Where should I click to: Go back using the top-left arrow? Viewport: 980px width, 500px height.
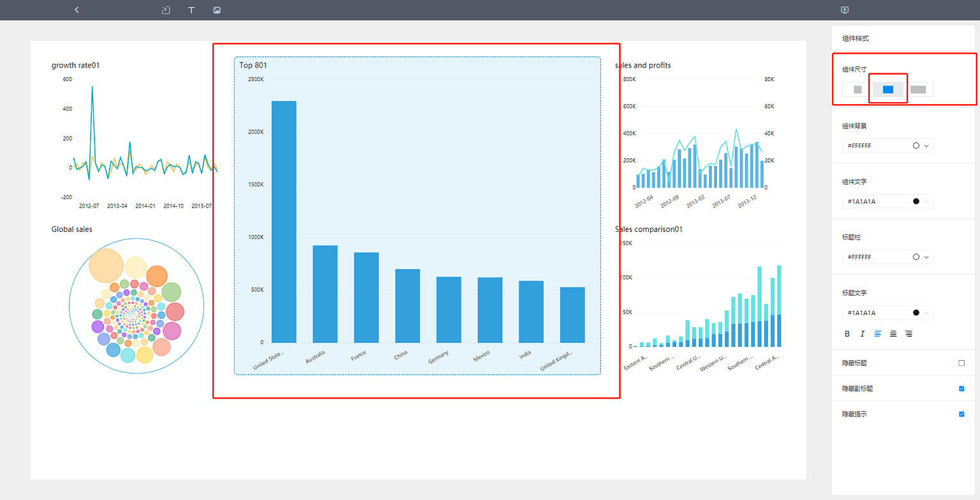tap(77, 10)
